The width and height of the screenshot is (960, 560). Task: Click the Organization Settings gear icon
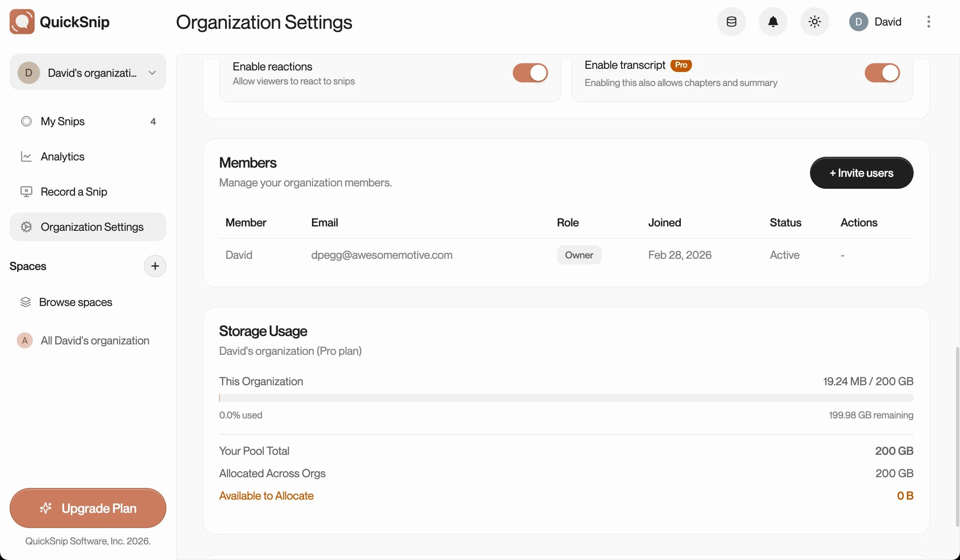[26, 227]
